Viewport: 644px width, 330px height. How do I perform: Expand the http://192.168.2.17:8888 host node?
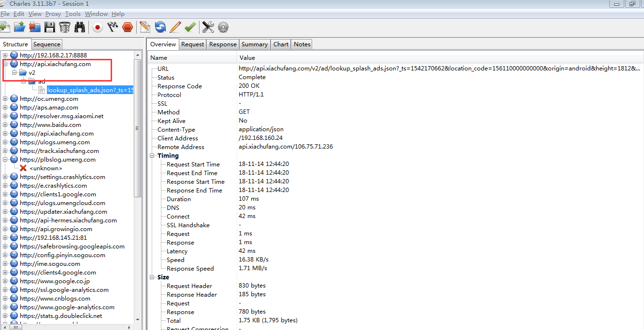[x=5, y=55]
